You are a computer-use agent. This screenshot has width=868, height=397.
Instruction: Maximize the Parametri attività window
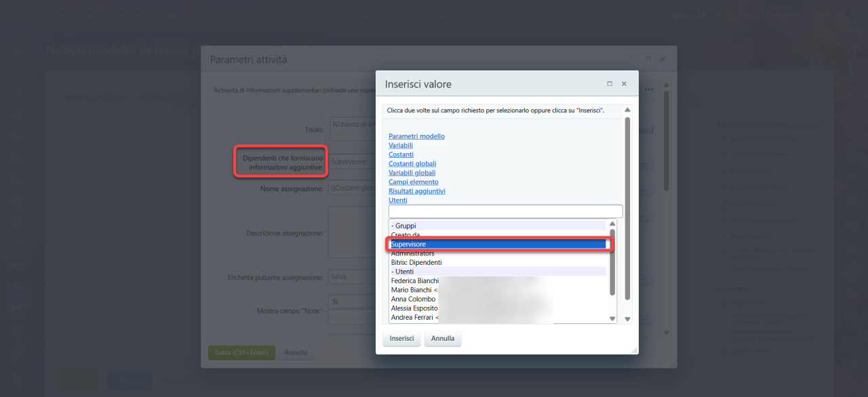648,60
